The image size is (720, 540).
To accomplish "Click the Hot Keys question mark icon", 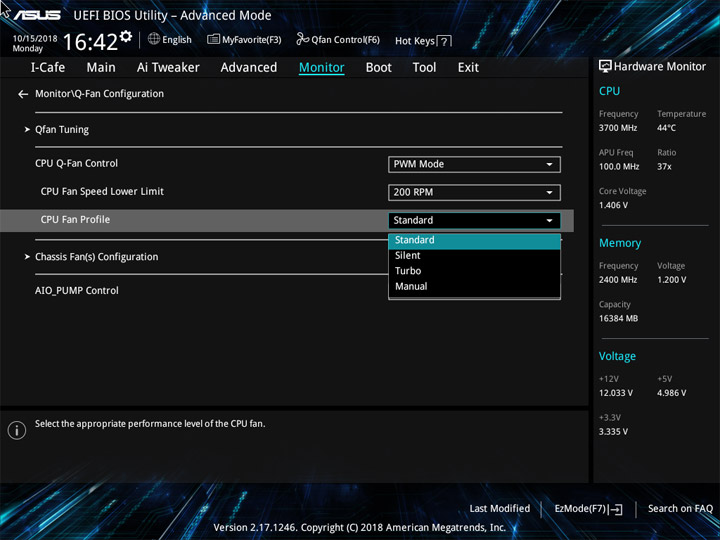I will click(x=444, y=42).
